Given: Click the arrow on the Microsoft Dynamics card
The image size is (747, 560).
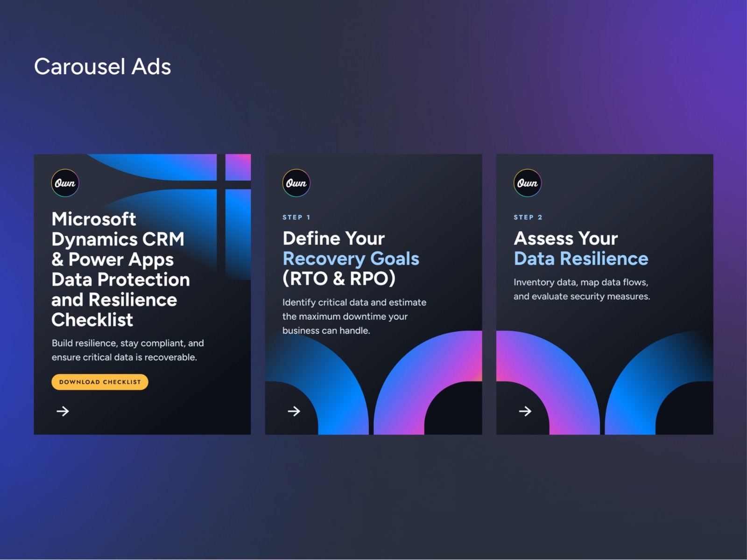Looking at the screenshot, I should (63, 411).
